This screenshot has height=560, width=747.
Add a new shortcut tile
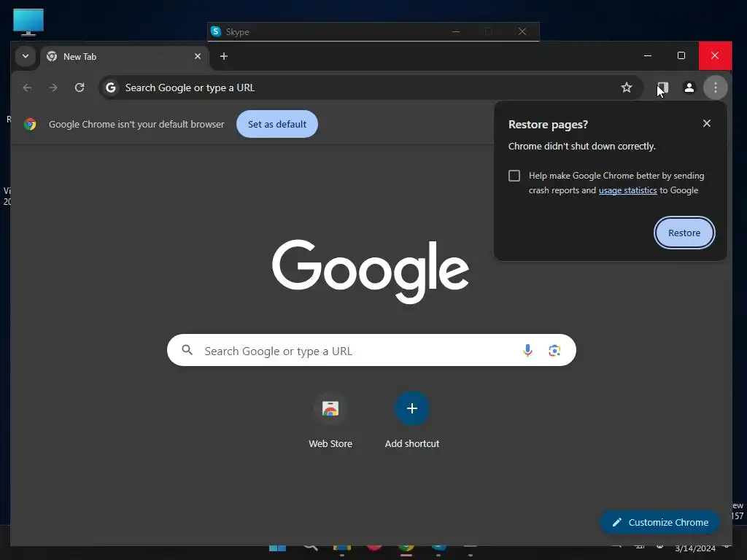[x=412, y=420]
